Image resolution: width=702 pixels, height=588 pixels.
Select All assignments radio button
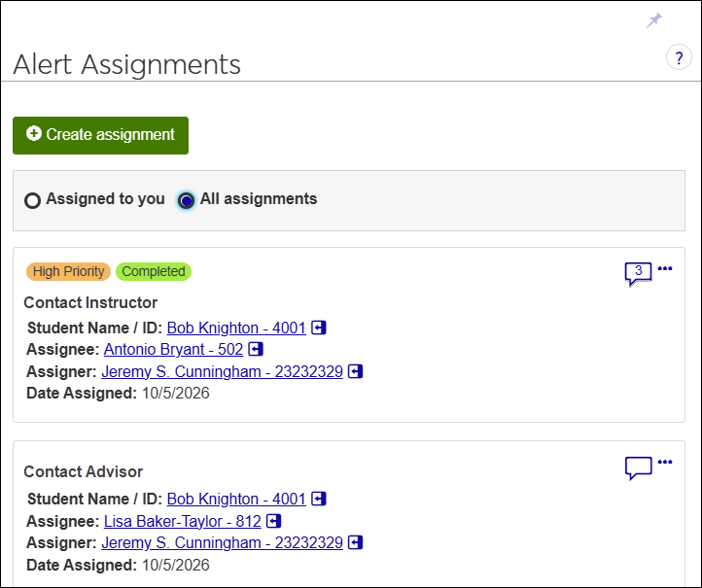(x=186, y=200)
